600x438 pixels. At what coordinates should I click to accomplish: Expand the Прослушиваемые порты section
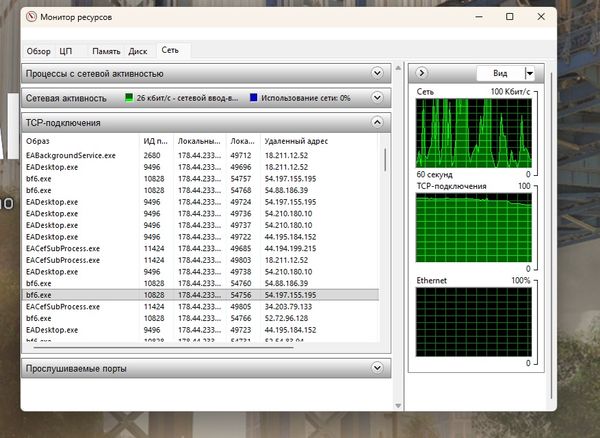[x=377, y=369]
